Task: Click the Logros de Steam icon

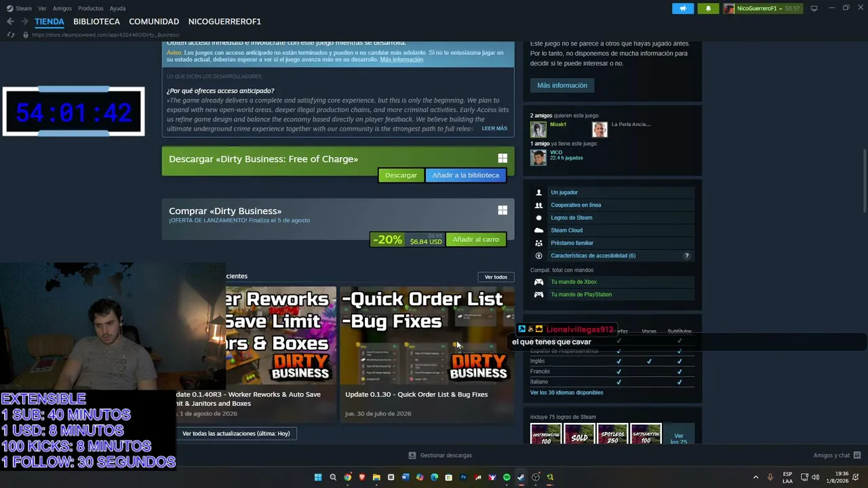Action: [539, 218]
